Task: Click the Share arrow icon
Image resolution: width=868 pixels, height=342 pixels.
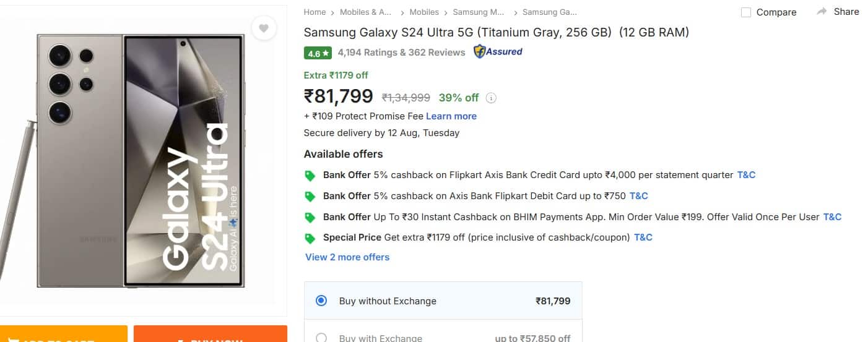Action: tap(822, 12)
